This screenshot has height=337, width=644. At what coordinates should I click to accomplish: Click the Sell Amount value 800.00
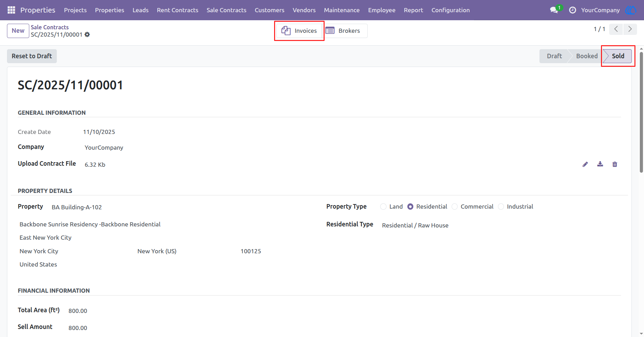click(78, 328)
